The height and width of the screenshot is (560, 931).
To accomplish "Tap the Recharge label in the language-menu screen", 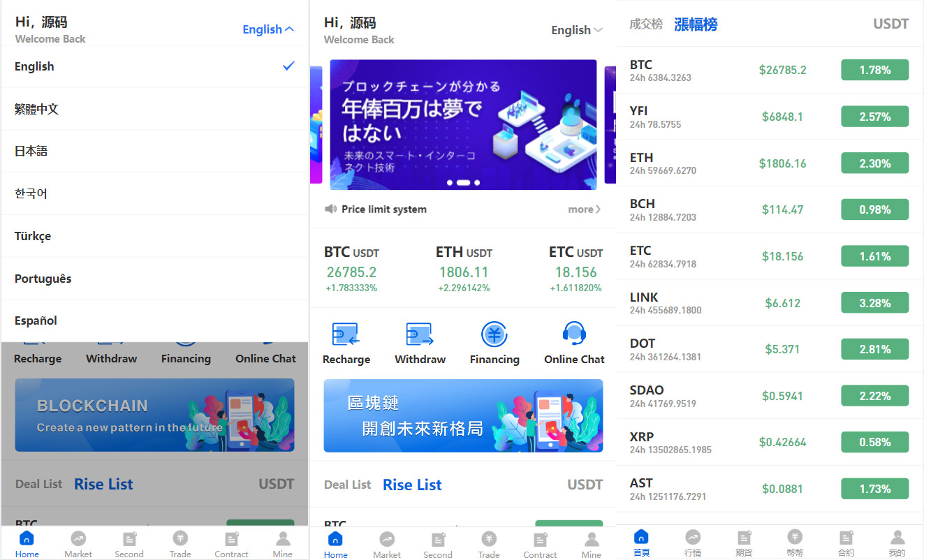I will pos(38,359).
